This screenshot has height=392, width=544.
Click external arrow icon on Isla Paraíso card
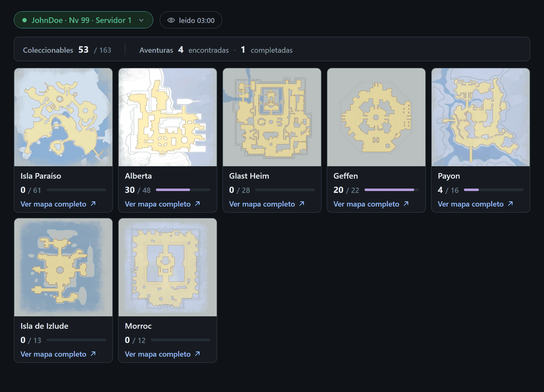tap(93, 204)
